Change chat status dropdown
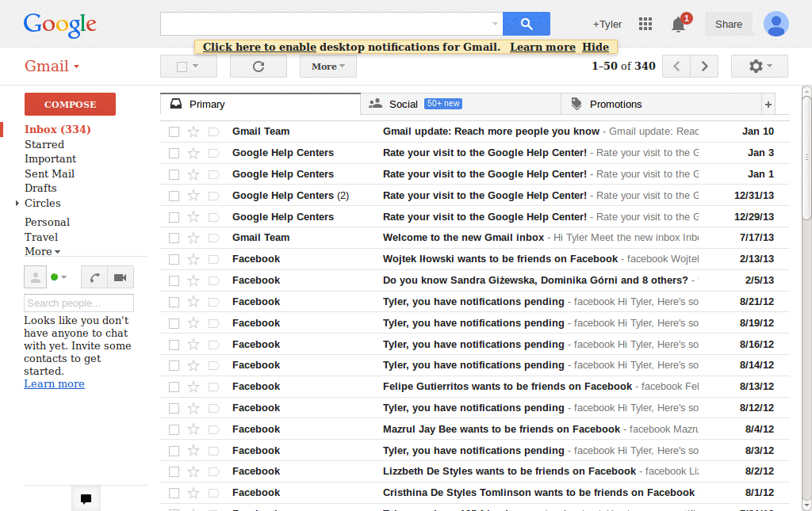812x511 pixels. 63,277
